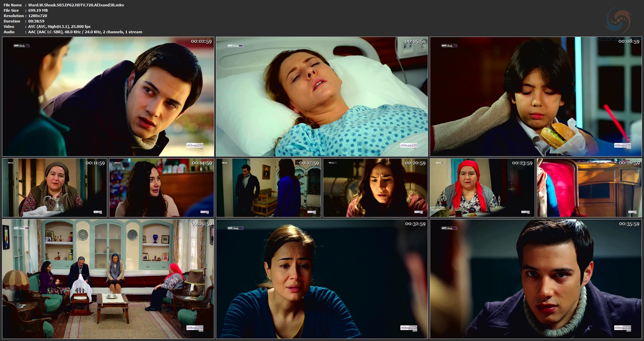Open the thumbnail stamped 00:32:59
The height and width of the screenshot is (341, 644).
[x=322, y=279]
